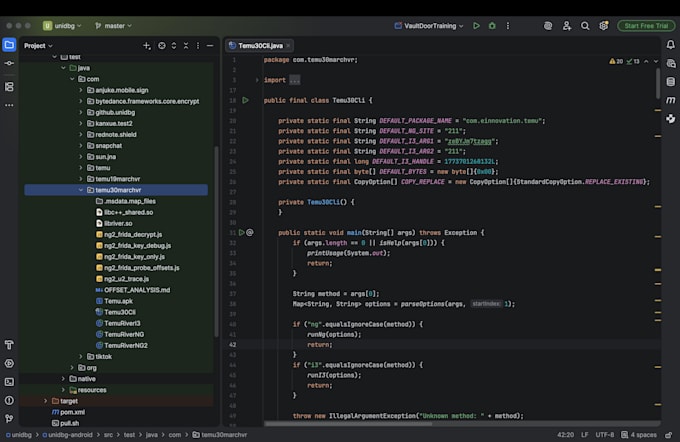Collapse the temu30marchvr package
Image resolution: width=680 pixels, height=442 pixels.
[81, 190]
